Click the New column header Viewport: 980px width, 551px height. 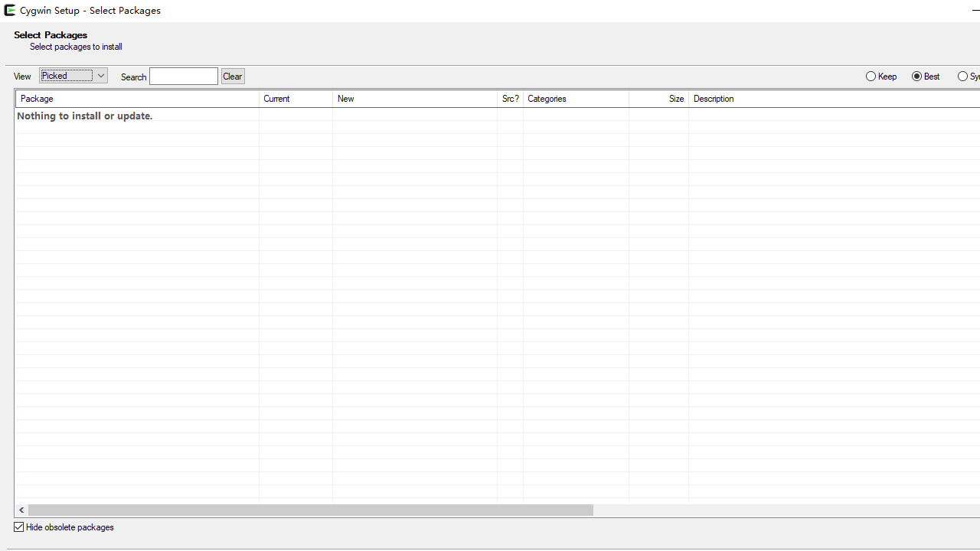414,99
